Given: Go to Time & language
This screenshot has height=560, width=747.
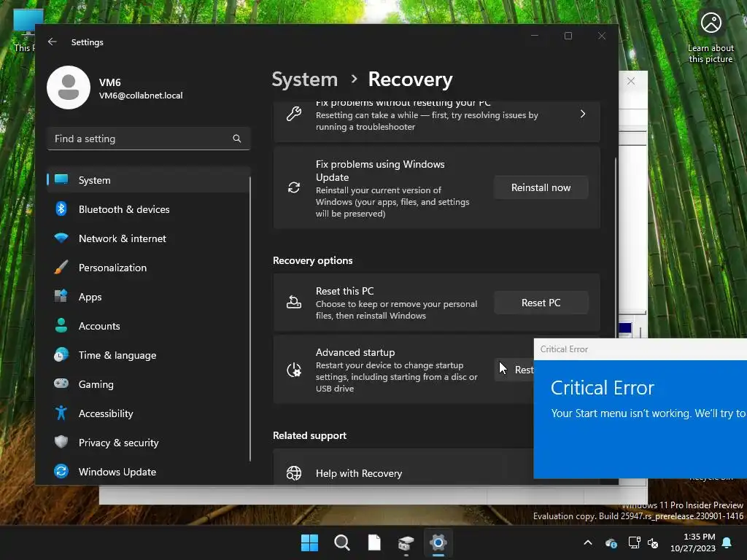Looking at the screenshot, I should 149,355.
